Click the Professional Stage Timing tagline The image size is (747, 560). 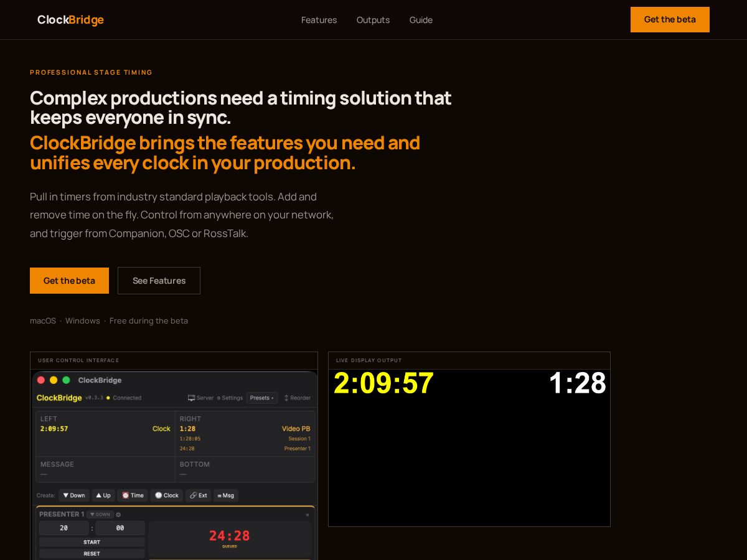[x=92, y=72]
